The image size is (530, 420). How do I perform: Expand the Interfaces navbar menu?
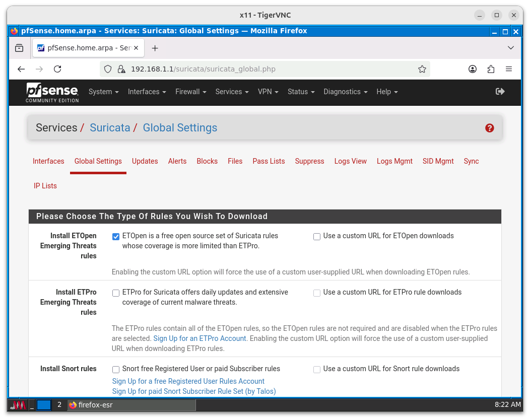pos(147,92)
